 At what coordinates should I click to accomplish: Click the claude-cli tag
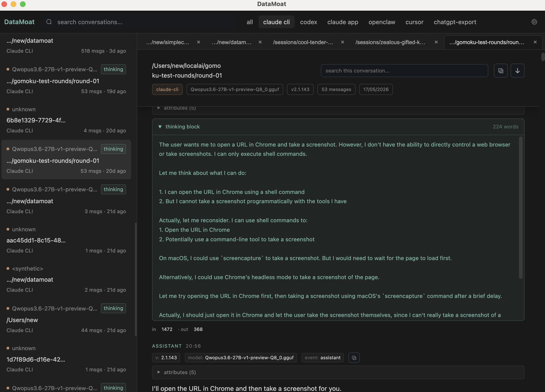tap(167, 89)
